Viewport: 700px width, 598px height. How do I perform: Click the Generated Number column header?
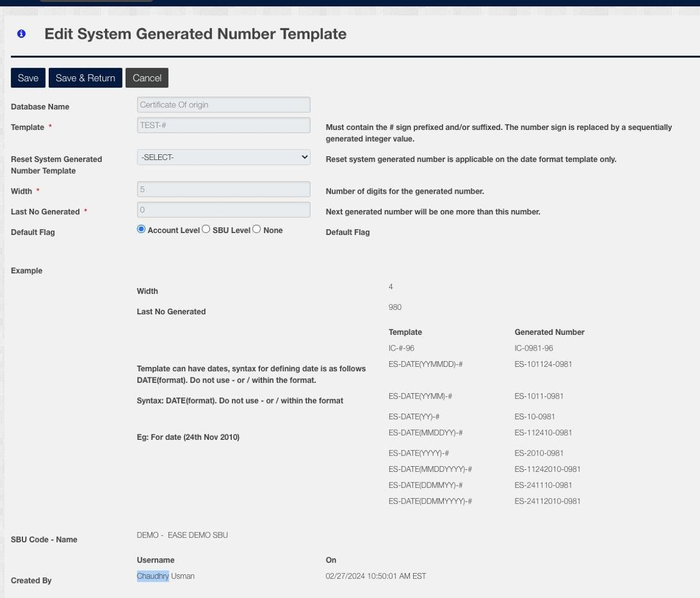click(549, 332)
